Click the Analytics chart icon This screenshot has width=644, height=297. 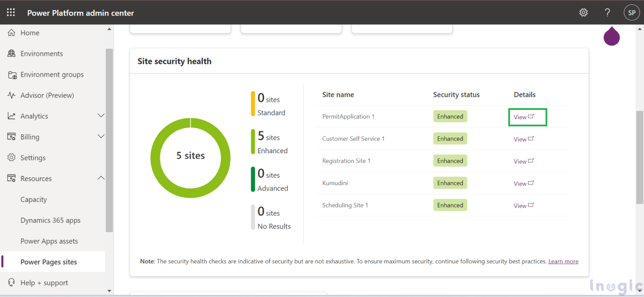point(12,116)
